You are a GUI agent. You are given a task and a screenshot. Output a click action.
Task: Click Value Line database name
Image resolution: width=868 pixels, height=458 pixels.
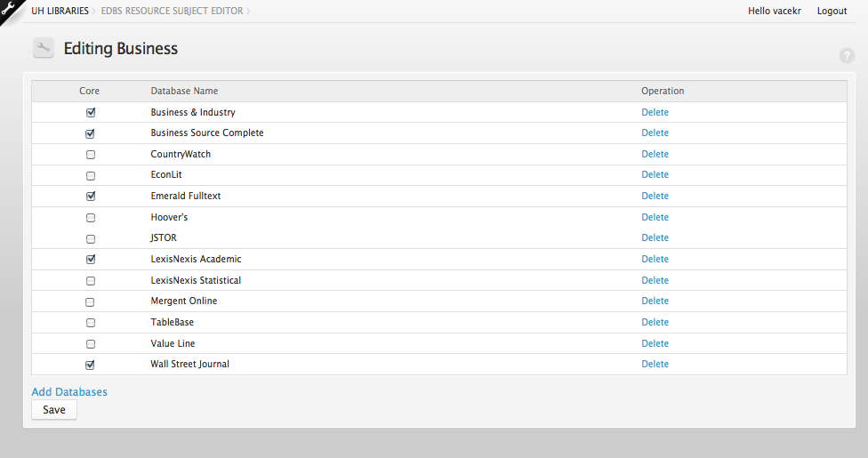click(x=173, y=343)
